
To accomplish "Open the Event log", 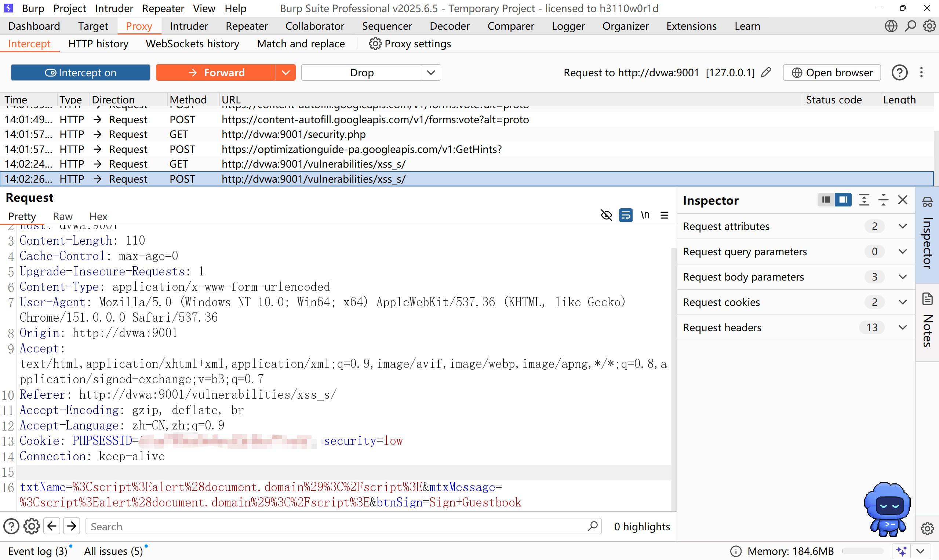I will tap(38, 551).
